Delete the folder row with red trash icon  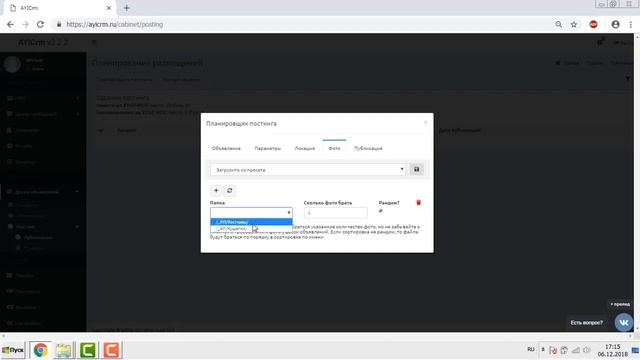pyautogui.click(x=418, y=202)
